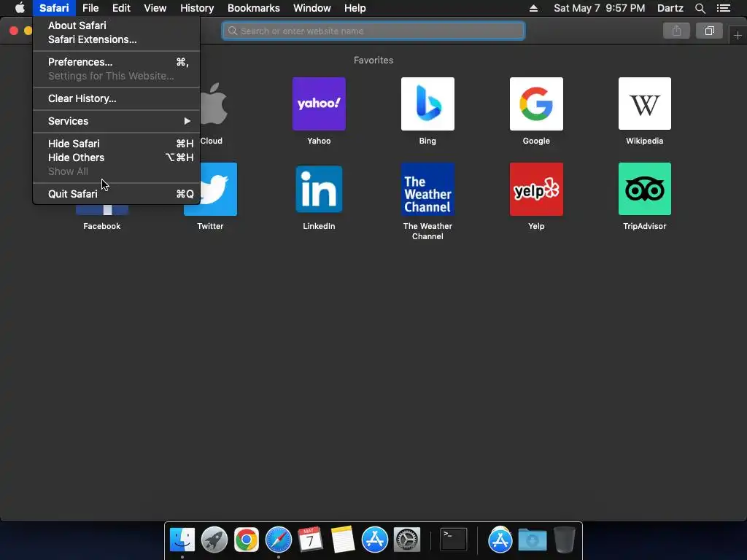The height and width of the screenshot is (560, 747).
Task: Close the open Safari menu title
Action: 54,8
